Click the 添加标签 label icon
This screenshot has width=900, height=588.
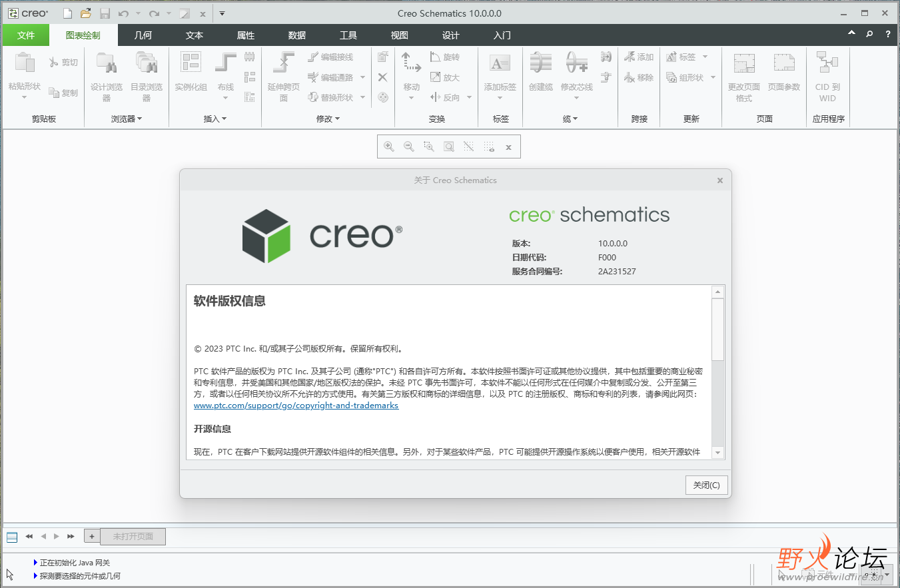point(500,63)
